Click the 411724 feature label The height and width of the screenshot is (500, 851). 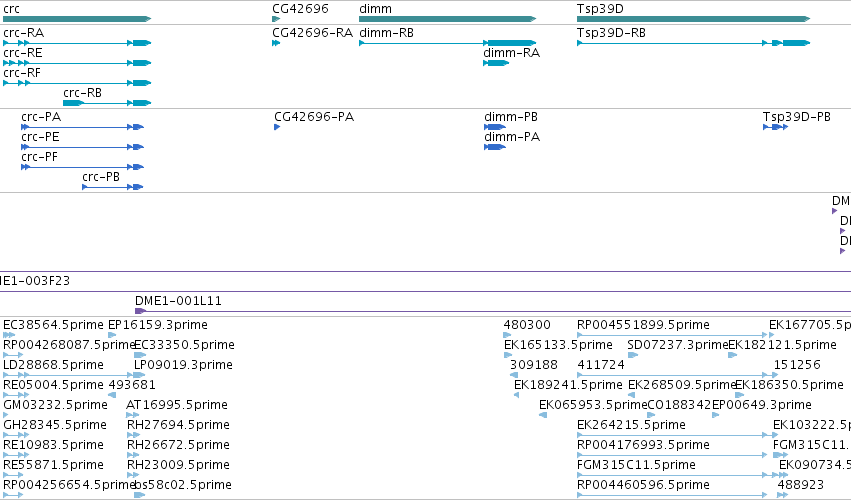[601, 365]
